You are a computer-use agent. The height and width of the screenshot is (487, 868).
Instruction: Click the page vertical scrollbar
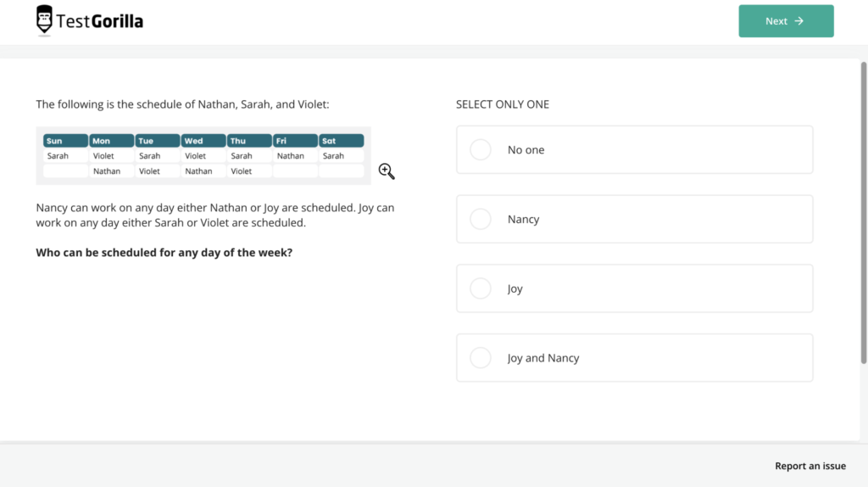tap(863, 212)
